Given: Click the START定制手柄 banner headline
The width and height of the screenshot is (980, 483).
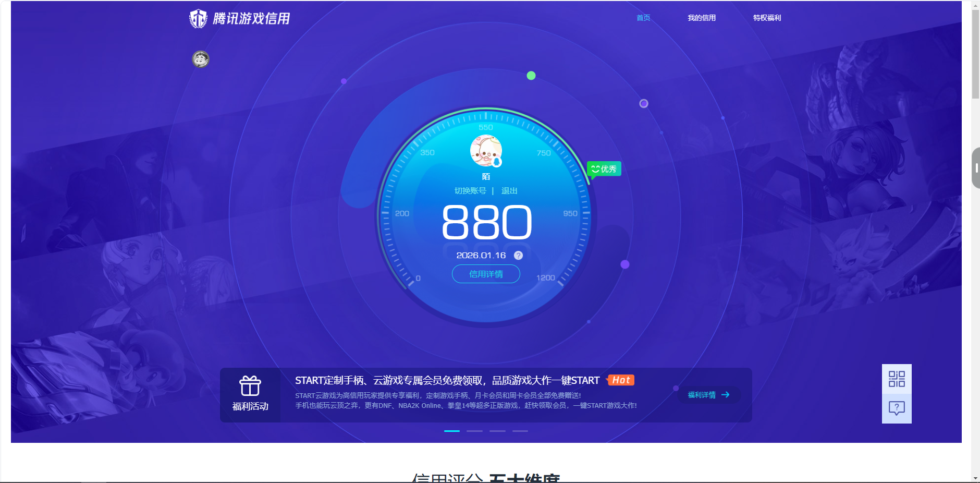Looking at the screenshot, I should (x=447, y=380).
